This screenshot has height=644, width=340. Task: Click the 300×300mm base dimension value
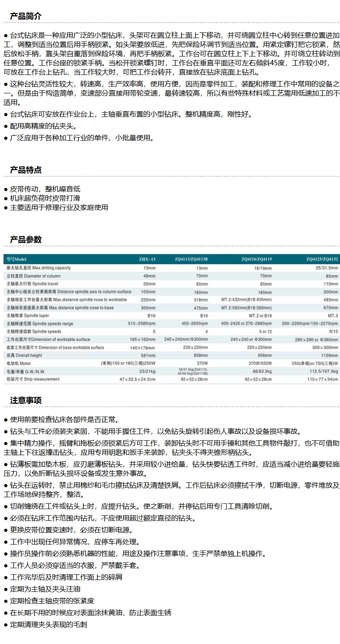[x=326, y=347]
